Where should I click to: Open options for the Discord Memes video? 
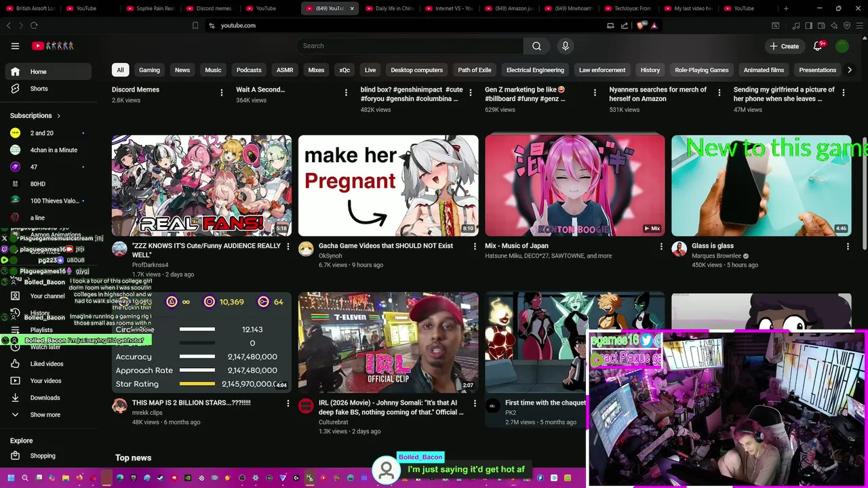[x=221, y=93]
